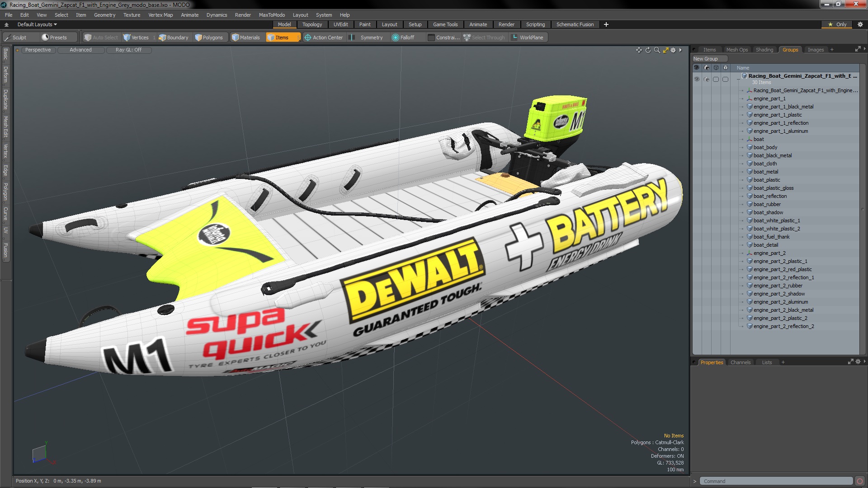This screenshot has height=488, width=868.
Task: Toggle the viewport lock dot
Action: click(17, 50)
